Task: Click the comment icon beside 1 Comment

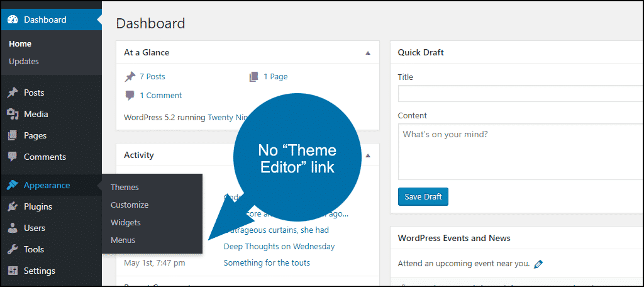Action: tap(130, 96)
